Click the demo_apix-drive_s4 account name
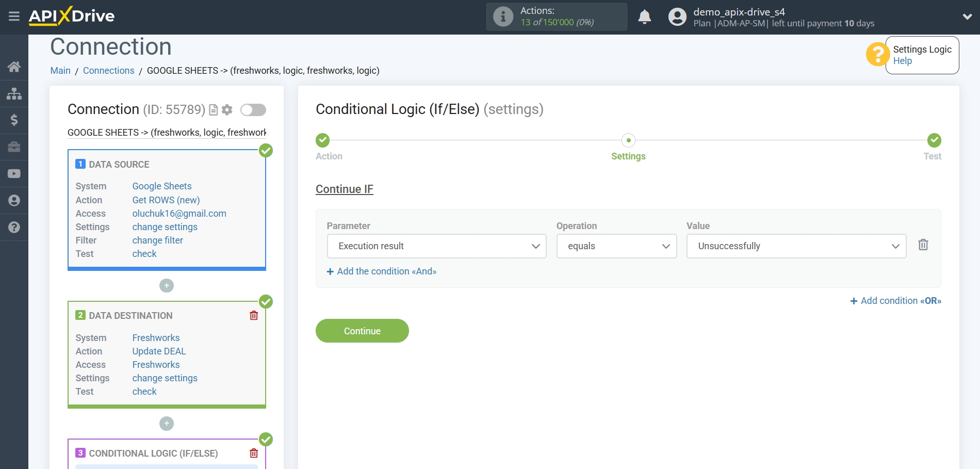The height and width of the screenshot is (469, 980). (739, 11)
